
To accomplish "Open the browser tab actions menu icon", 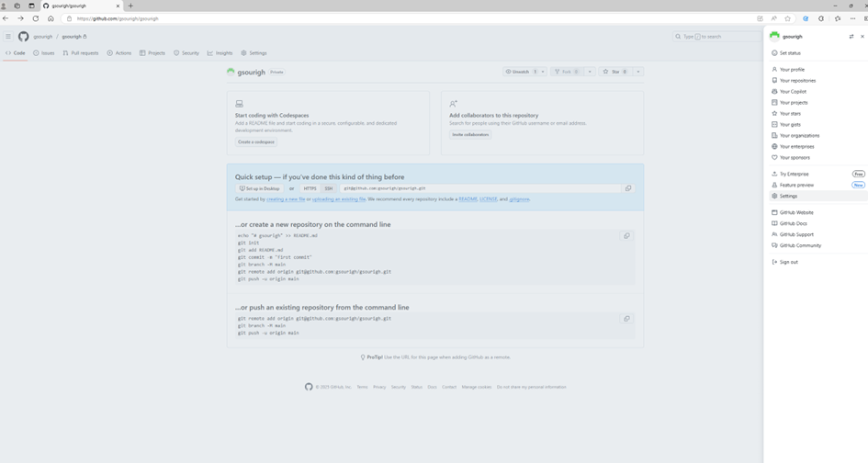I will pos(31,6).
